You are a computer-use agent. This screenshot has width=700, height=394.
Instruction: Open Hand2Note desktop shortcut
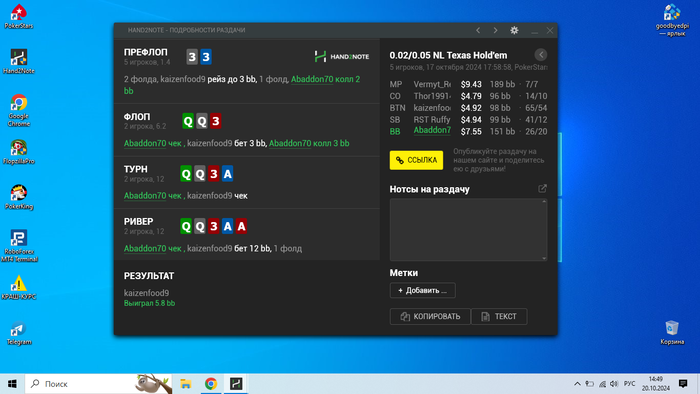pos(19,61)
